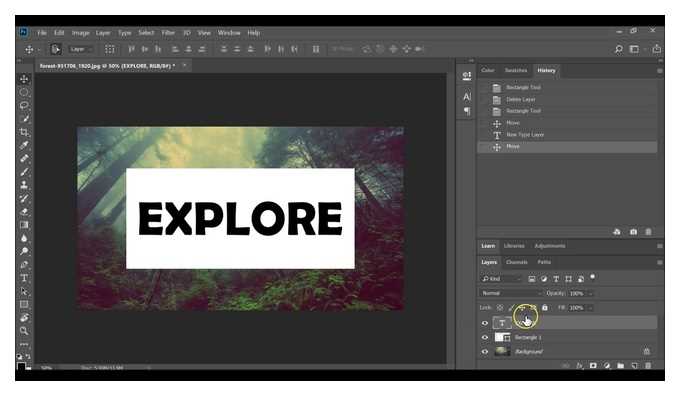
Task: Hide the EXPLORE text layer eye
Action: pos(485,323)
